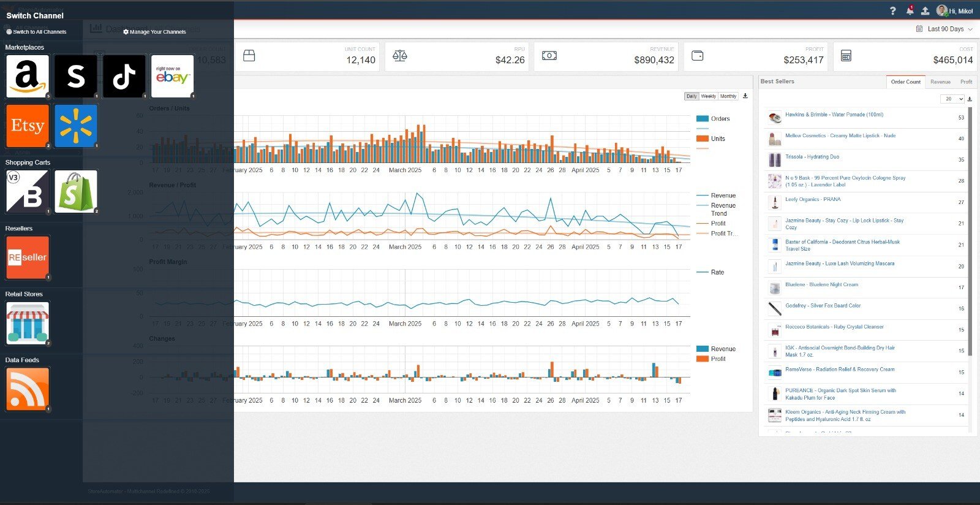Screen dimensions: 980x505
Task: Click Hawkins & Brimble product thumbnail
Action: tap(775, 117)
